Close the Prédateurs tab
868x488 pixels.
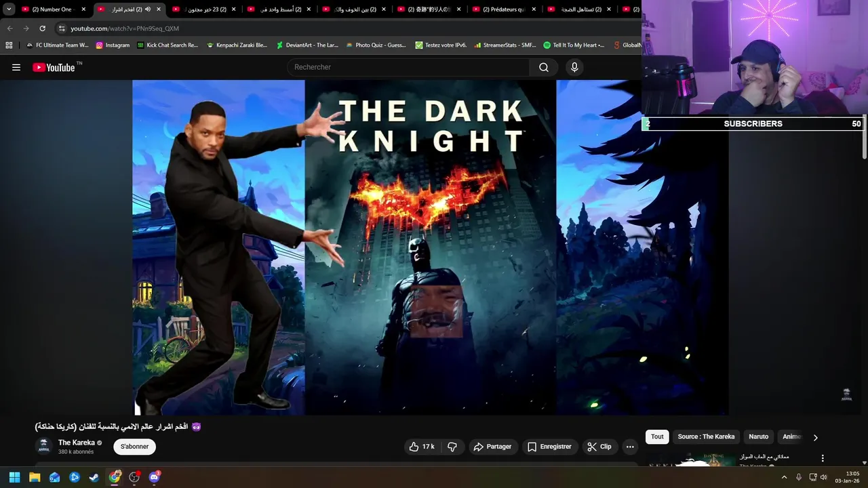point(534,9)
